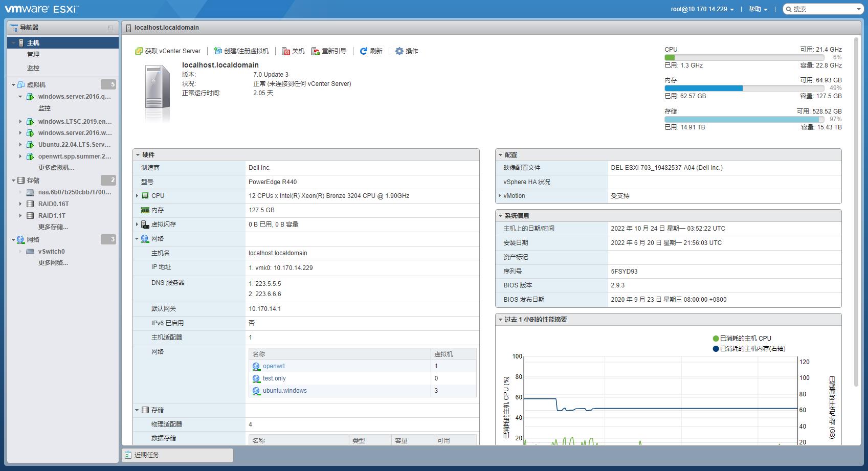Expand the CPU hardware row
The height and width of the screenshot is (471, 868).
pyautogui.click(x=137, y=196)
